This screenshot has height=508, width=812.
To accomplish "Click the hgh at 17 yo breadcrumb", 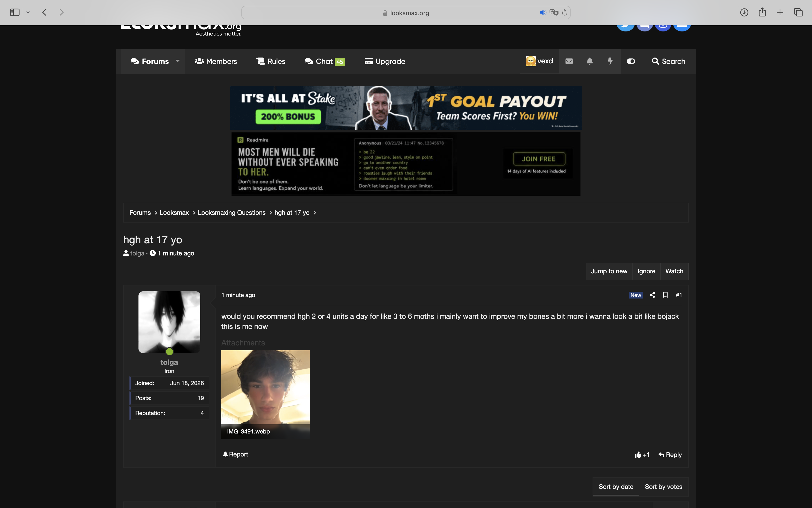I will click(292, 213).
